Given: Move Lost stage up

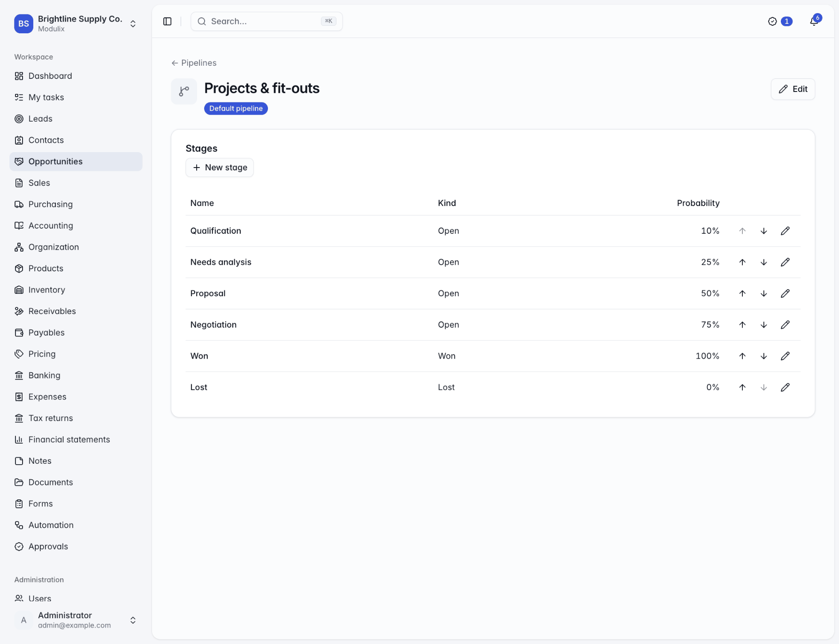Looking at the screenshot, I should (742, 387).
